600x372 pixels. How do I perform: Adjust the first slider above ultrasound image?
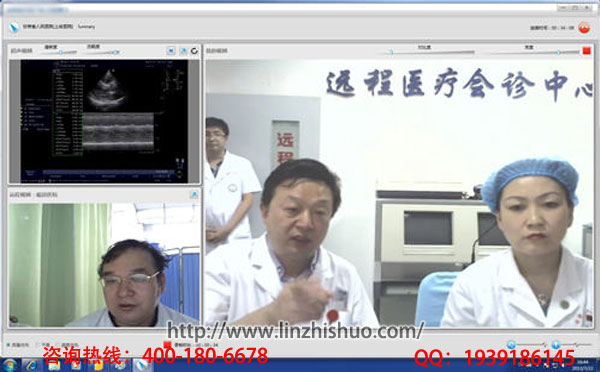click(x=59, y=52)
